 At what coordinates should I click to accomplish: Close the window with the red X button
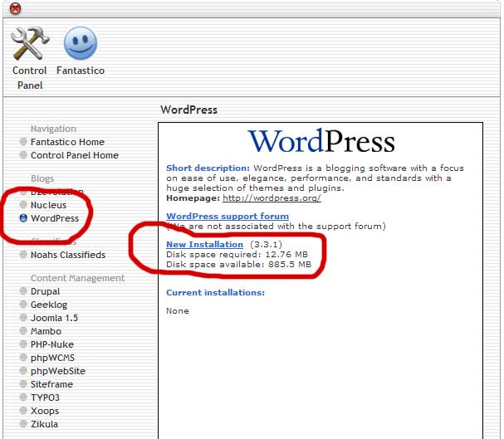pyautogui.click(x=15, y=8)
